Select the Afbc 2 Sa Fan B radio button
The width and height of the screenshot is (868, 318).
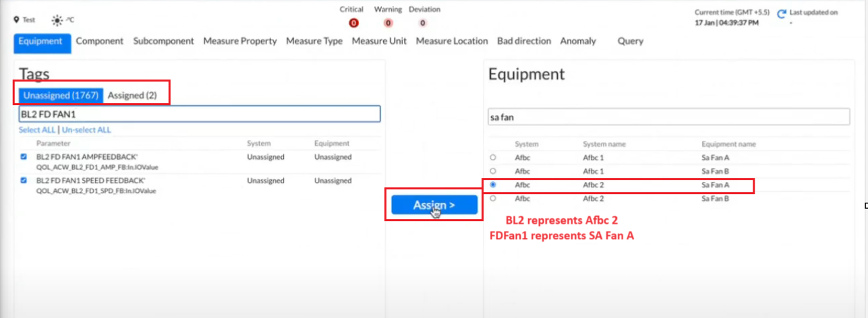click(x=493, y=199)
